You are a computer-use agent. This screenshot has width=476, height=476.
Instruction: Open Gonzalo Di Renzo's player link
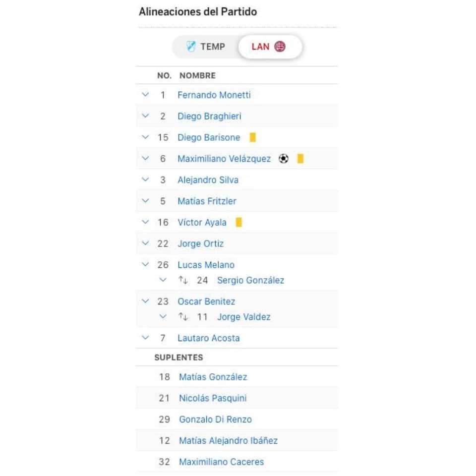coord(216,419)
